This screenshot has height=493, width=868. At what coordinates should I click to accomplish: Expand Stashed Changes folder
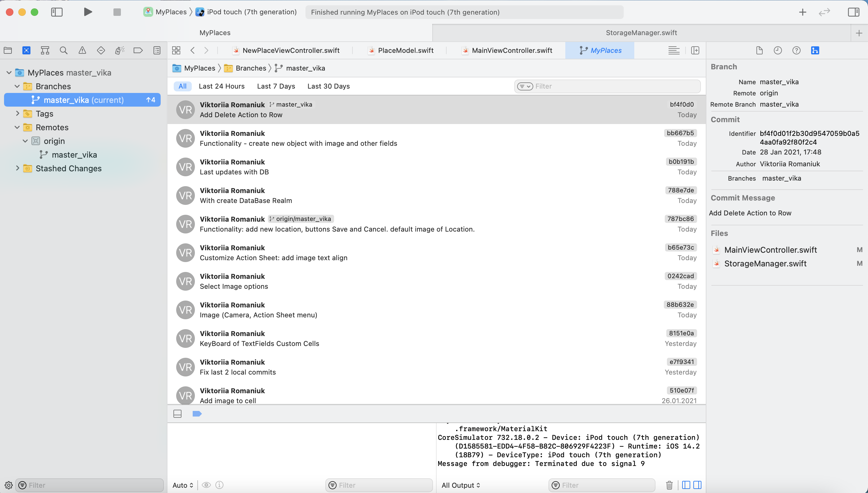pos(17,168)
